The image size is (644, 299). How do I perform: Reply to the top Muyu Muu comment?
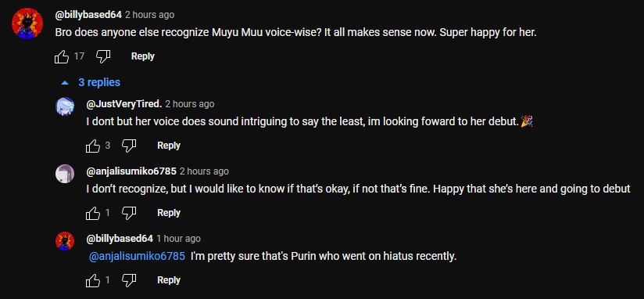(142, 56)
